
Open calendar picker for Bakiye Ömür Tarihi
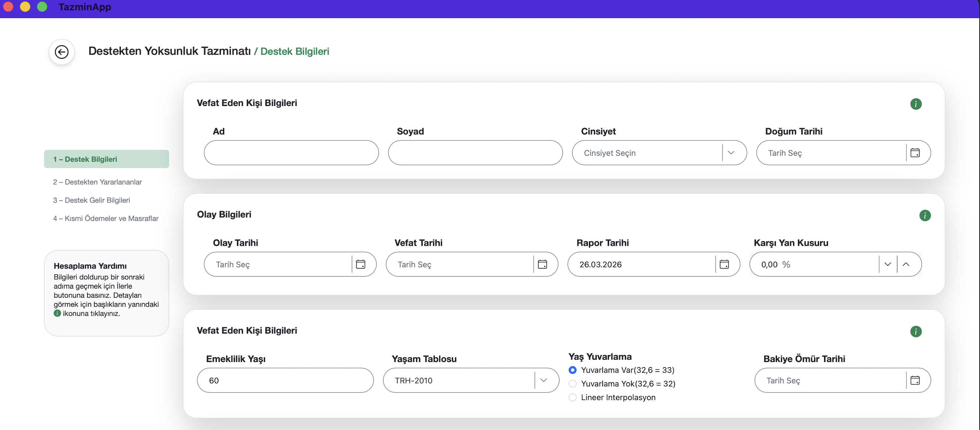[915, 380]
